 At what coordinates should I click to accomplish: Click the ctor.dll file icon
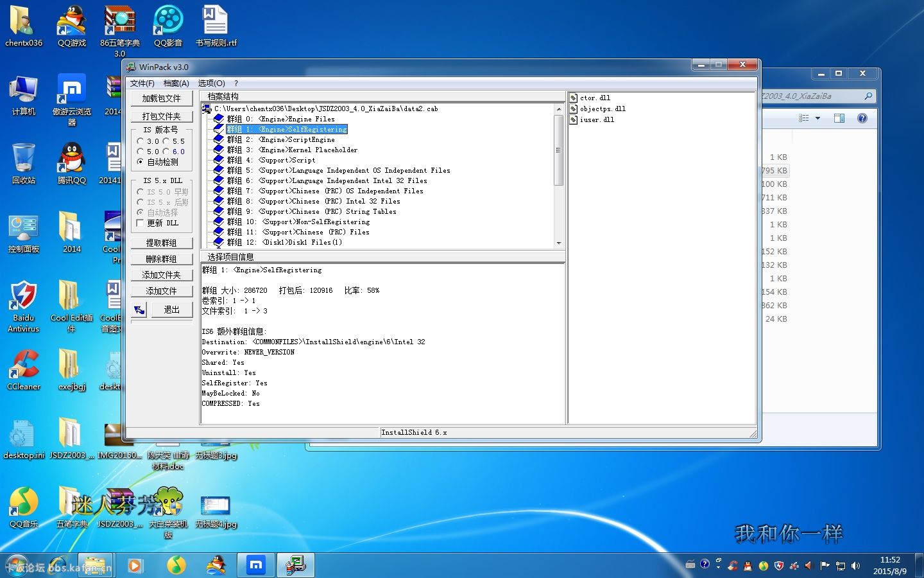pos(574,98)
